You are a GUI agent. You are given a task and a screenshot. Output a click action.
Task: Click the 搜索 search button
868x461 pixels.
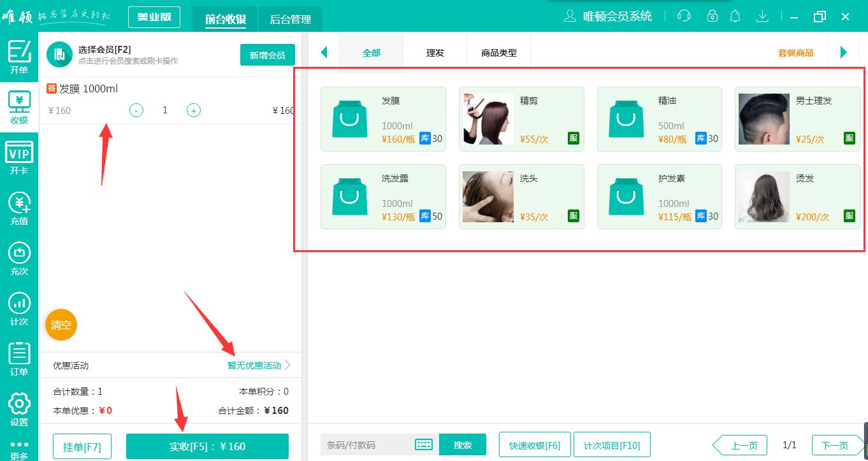point(463,444)
